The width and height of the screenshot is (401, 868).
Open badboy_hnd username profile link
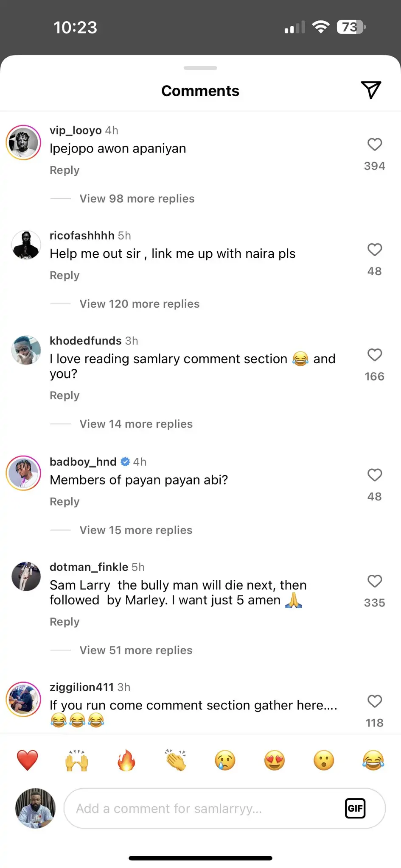point(83,462)
